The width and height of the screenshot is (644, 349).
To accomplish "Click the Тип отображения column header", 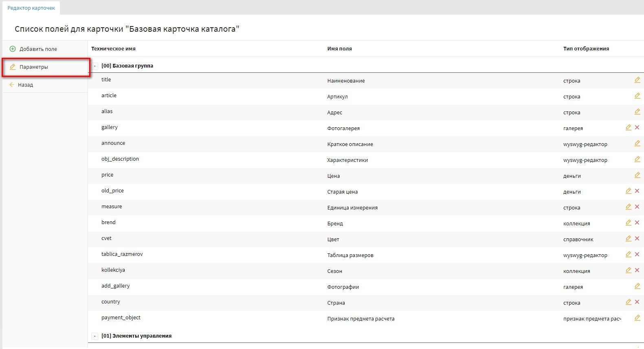I will pos(586,48).
